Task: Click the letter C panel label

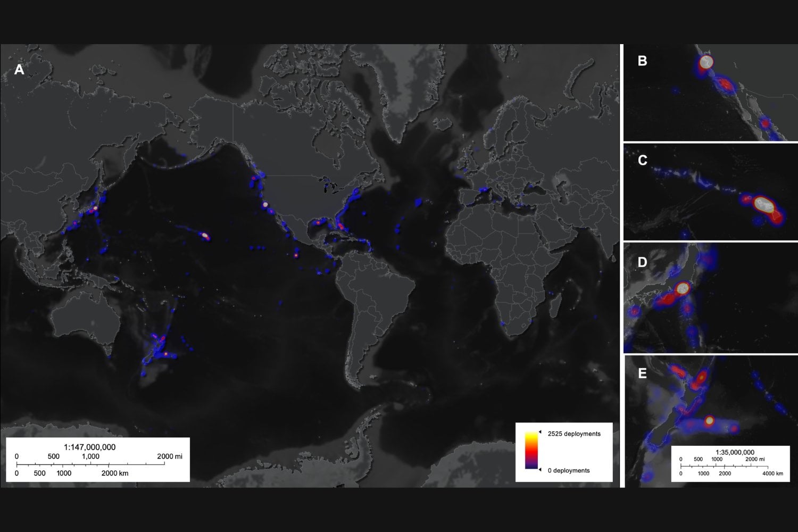Action: [642, 160]
